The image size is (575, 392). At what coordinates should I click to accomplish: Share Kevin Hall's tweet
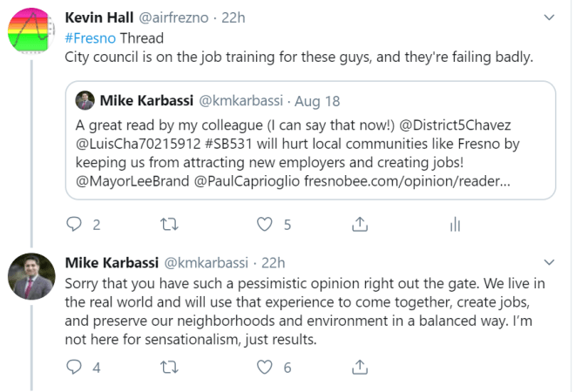click(359, 225)
